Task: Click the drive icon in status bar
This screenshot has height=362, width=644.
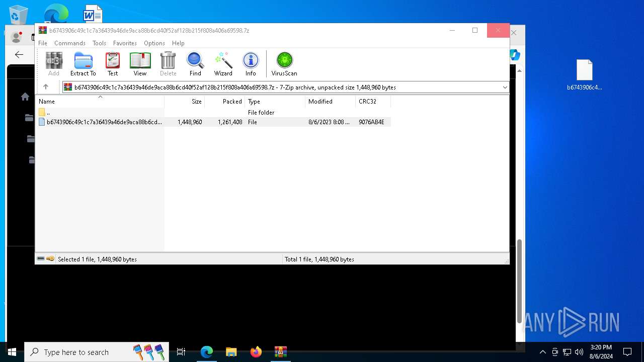Action: pos(41,259)
